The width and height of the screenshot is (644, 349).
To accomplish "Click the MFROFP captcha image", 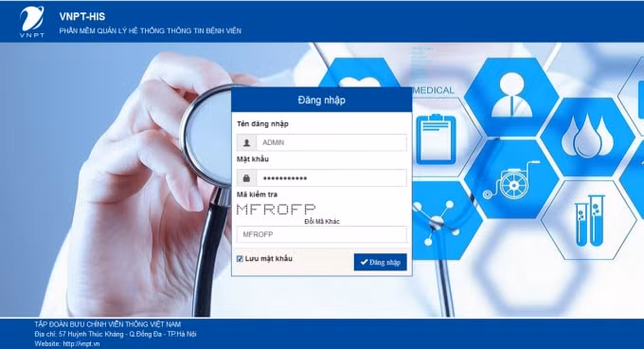I will (276, 210).
